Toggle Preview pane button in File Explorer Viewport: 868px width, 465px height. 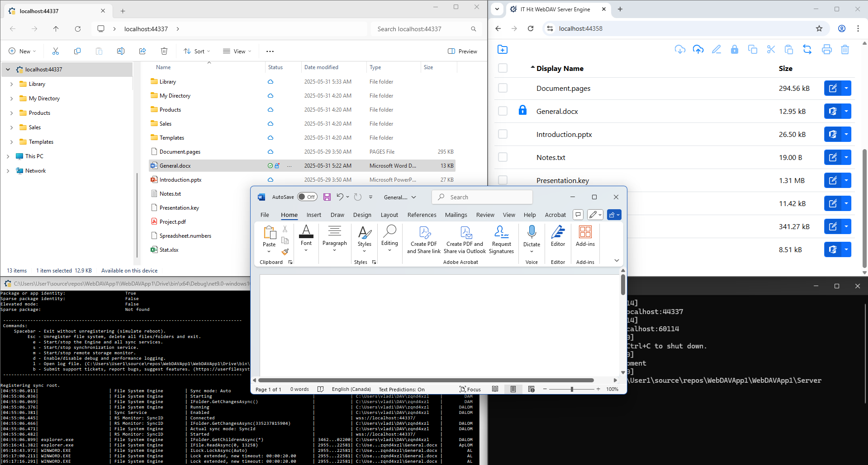point(462,51)
